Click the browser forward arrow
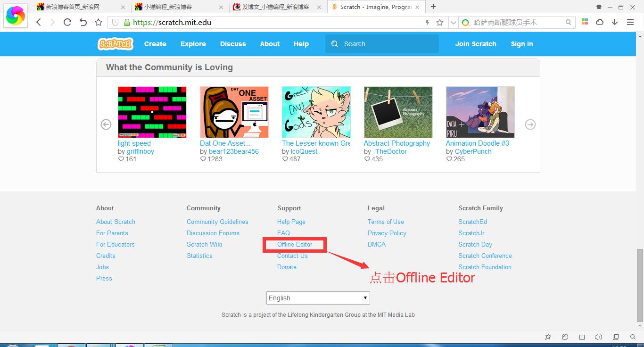This screenshot has width=644, height=347. point(52,22)
